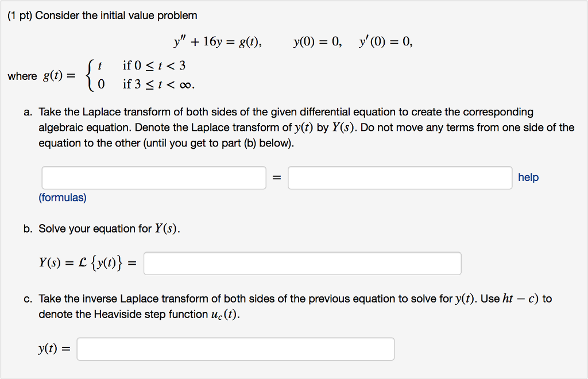Click the equals sign between the two input boxes

click(x=277, y=178)
